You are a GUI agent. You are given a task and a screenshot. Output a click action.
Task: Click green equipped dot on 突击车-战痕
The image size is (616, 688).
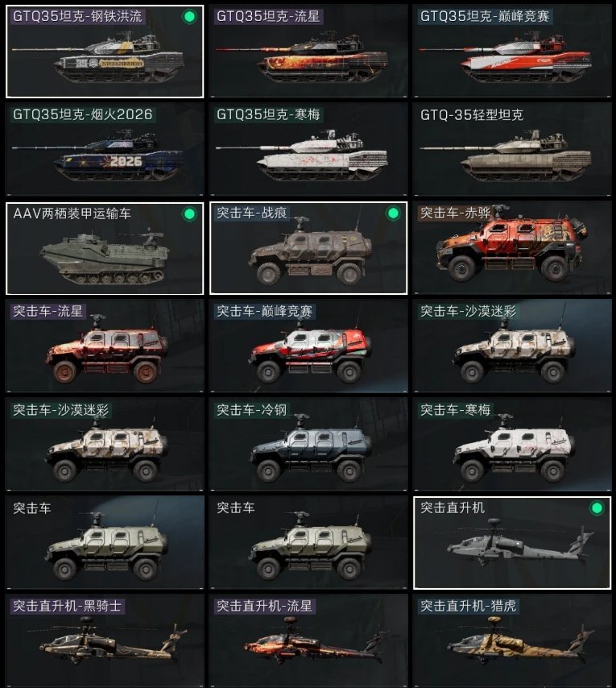[393, 213]
